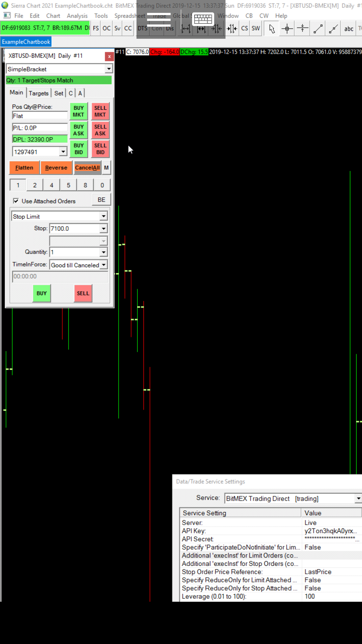Open the File menu
The height and width of the screenshot is (644, 362).
[x=19, y=16]
